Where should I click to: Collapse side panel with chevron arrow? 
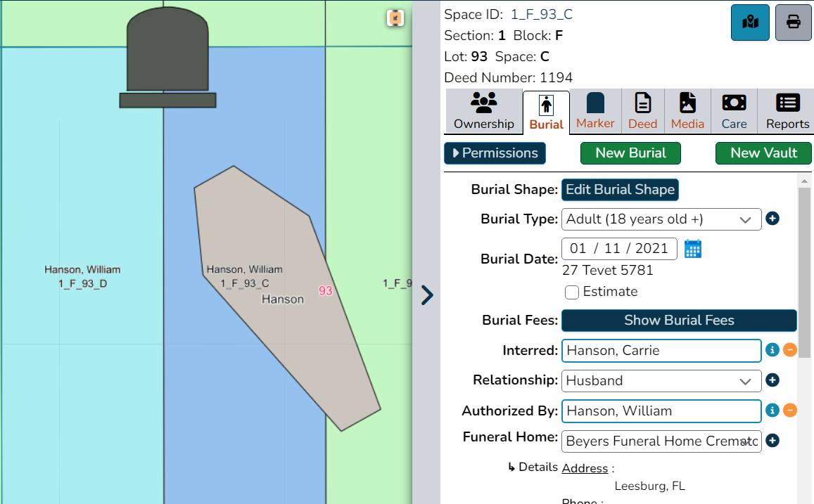click(x=427, y=295)
